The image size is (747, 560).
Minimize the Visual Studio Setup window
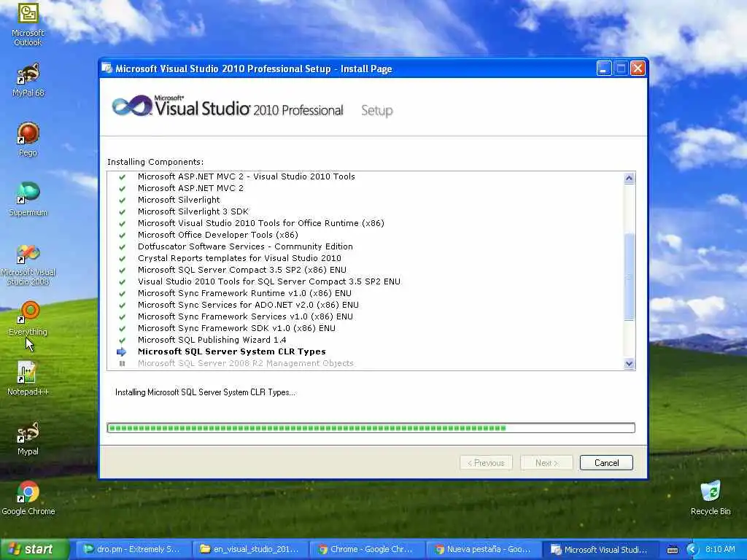tap(603, 69)
